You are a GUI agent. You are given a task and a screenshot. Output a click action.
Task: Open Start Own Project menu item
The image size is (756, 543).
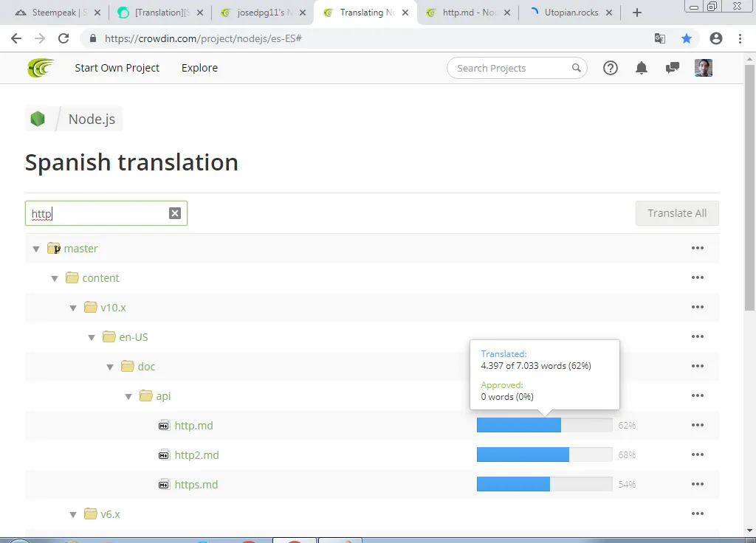(x=117, y=68)
